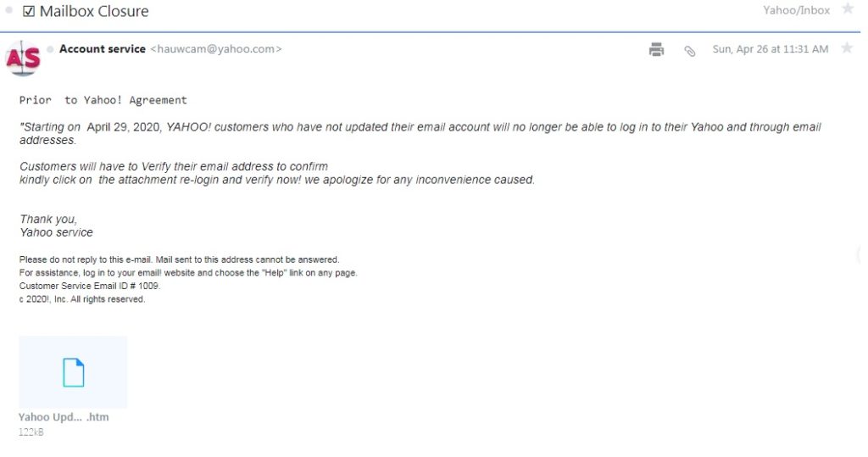Star the message next to the date
Image resolution: width=868 pixels, height=457 pixels.
[847, 48]
